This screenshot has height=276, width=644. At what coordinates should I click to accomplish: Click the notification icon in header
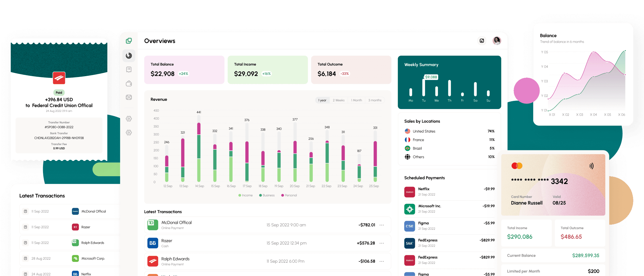pyautogui.click(x=482, y=41)
